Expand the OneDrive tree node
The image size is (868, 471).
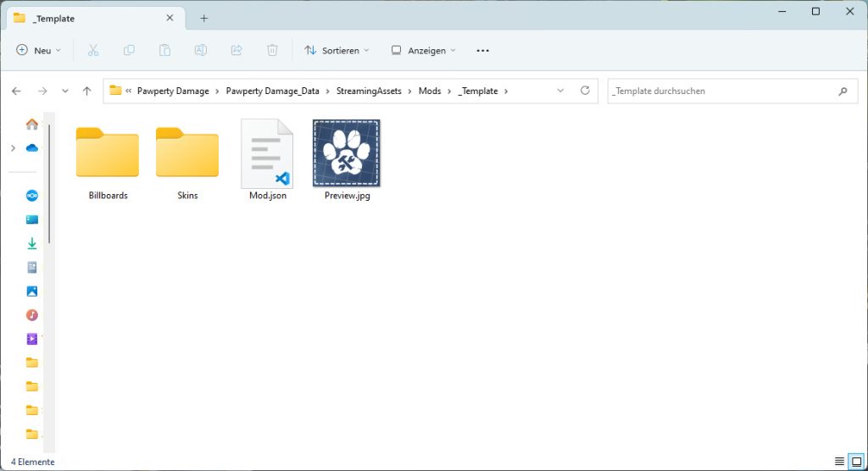[x=12, y=148]
